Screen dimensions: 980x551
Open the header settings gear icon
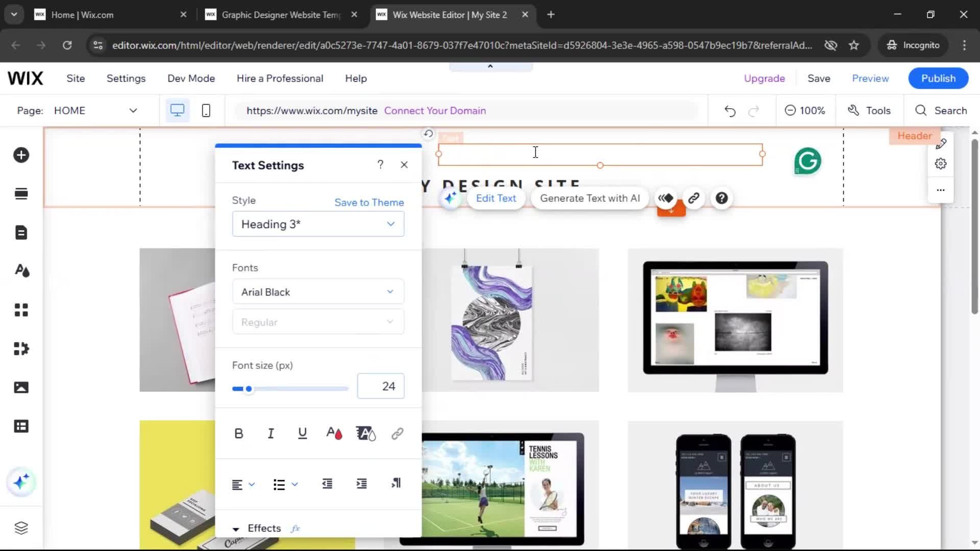tap(941, 164)
